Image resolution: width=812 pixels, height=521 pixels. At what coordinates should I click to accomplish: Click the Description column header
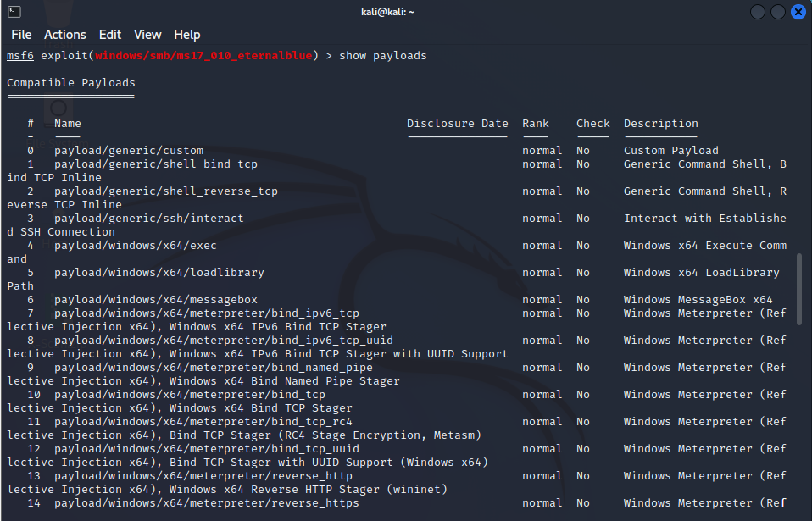point(661,123)
